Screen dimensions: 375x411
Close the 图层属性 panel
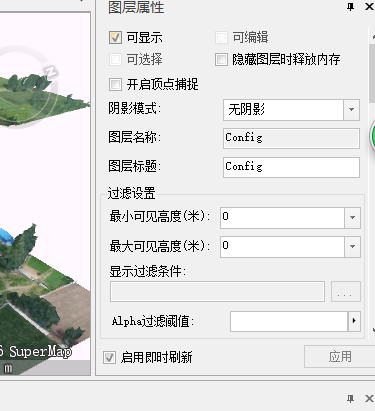(369, 7)
